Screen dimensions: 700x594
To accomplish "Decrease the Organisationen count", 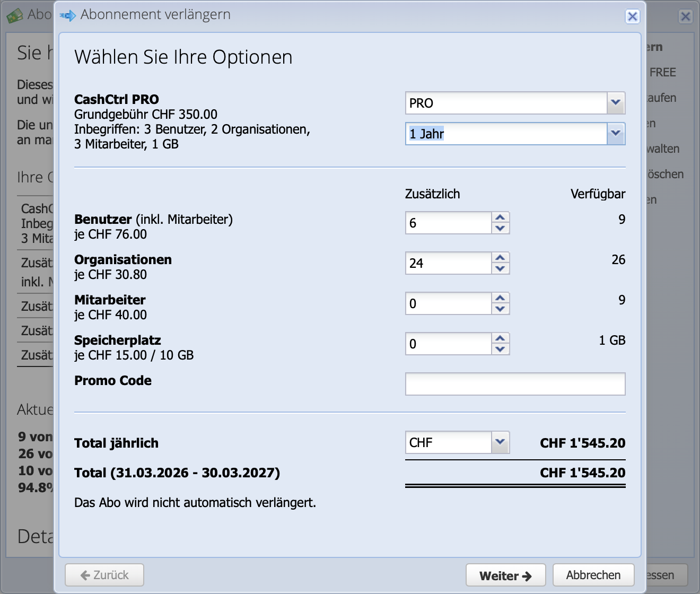I will tap(499, 268).
